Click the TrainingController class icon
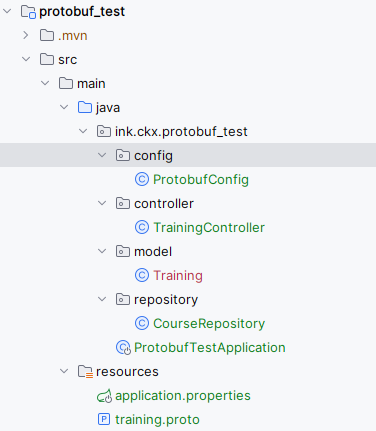The height and width of the screenshot is (431, 376). (x=142, y=227)
